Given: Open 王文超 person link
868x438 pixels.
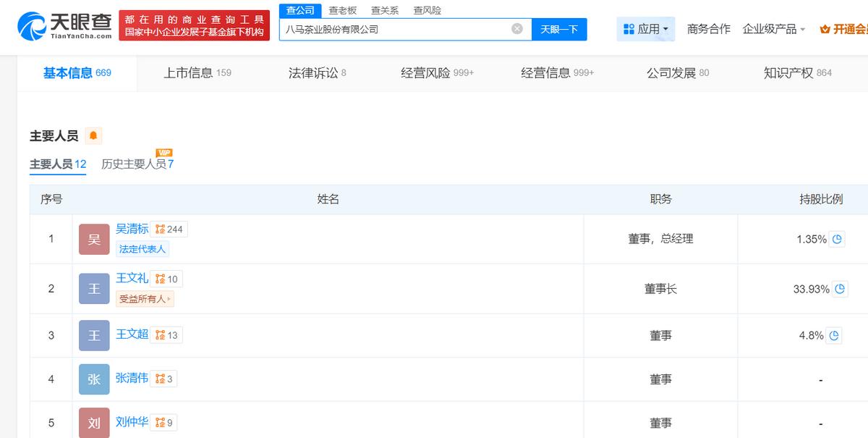Looking at the screenshot, I should [x=132, y=334].
